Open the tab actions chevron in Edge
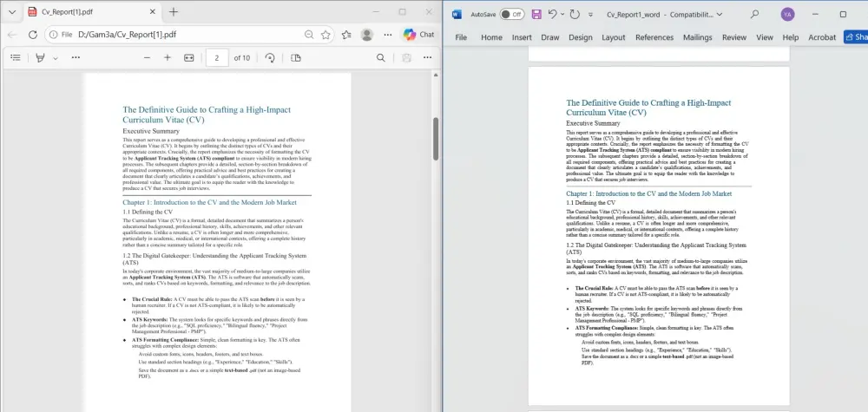This screenshot has width=868, height=412. tap(12, 12)
